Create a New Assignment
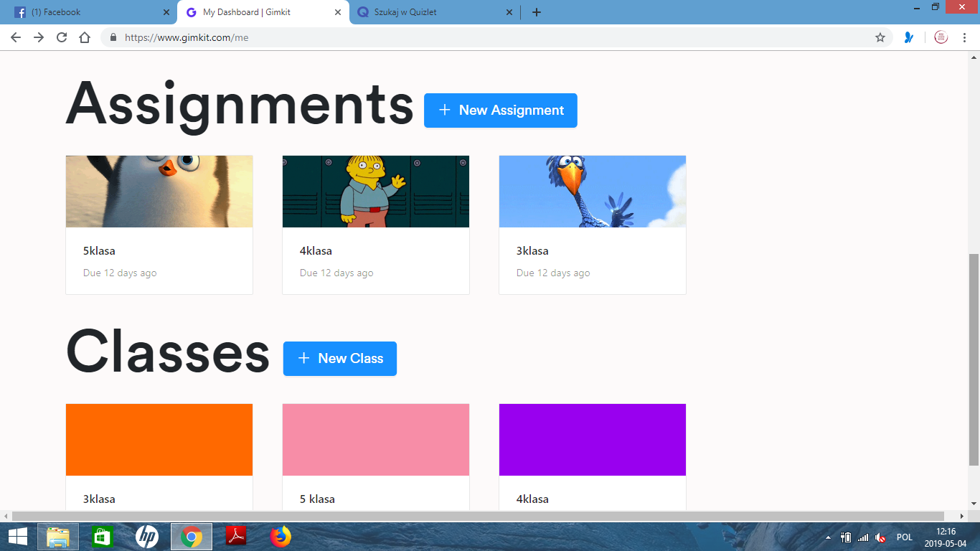The width and height of the screenshot is (980, 551). pyautogui.click(x=501, y=110)
